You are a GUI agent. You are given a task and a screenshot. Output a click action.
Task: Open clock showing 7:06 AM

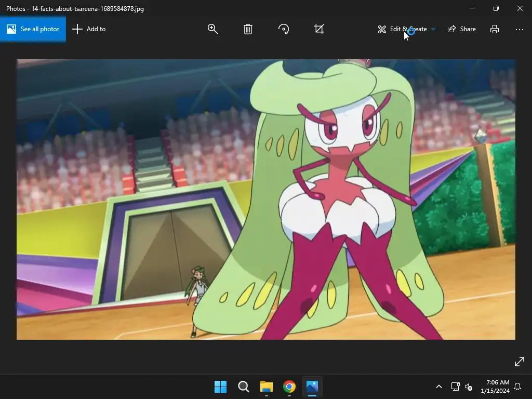(x=495, y=387)
